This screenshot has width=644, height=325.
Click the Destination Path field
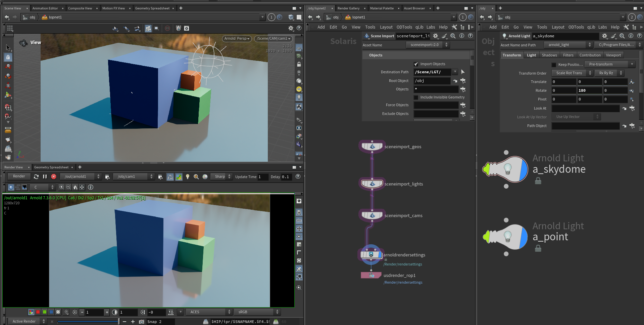coord(433,72)
